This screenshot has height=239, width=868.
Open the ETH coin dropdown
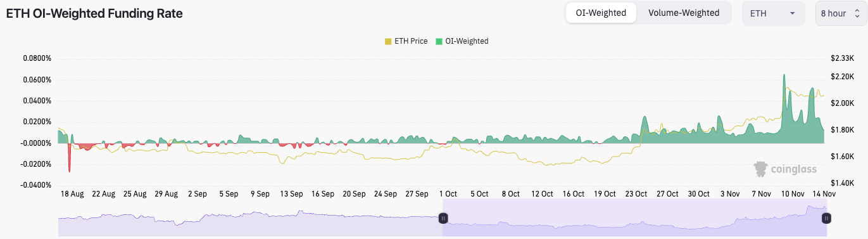click(773, 13)
